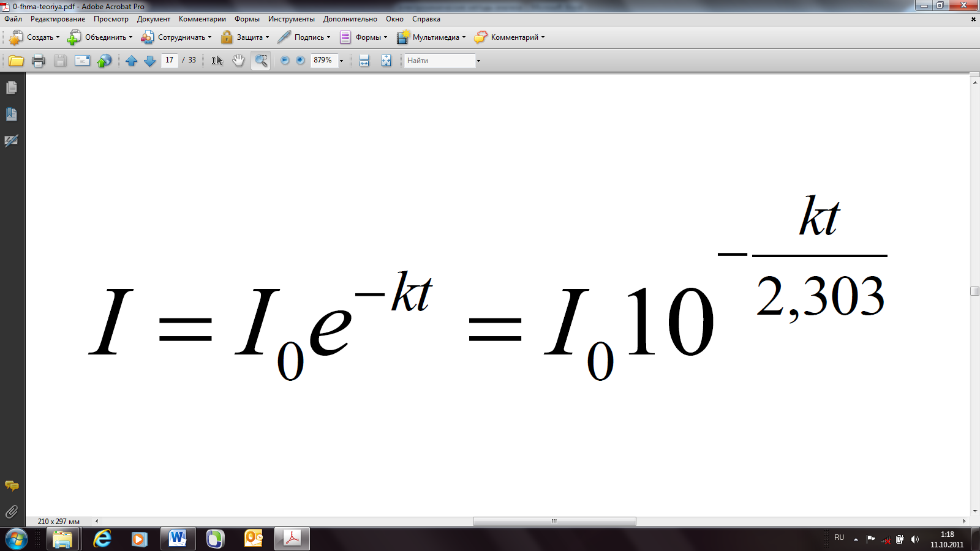Open the Просмотр menu
980x551 pixels.
[x=111, y=19]
